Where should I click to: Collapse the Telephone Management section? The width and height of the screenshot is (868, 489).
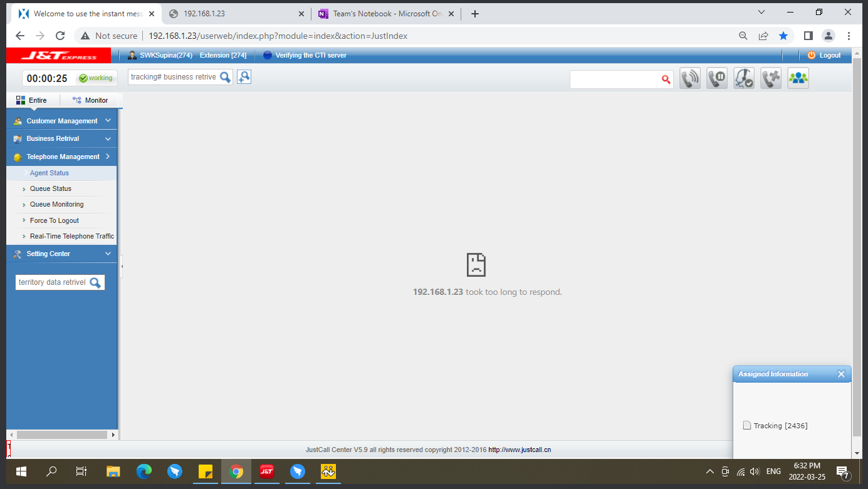tap(61, 157)
